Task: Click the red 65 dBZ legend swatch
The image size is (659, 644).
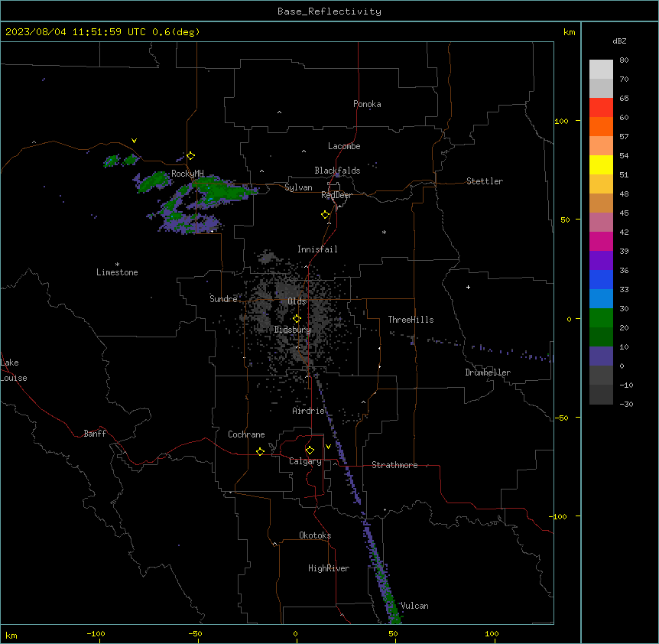Action: pyautogui.click(x=601, y=108)
